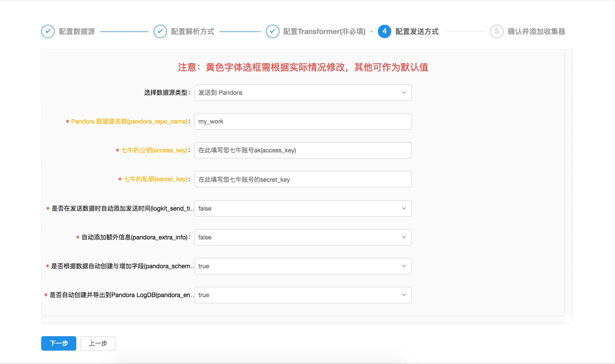Select the 配置发送方式 step label
This screenshot has width=615, height=364.
pyautogui.click(x=417, y=31)
